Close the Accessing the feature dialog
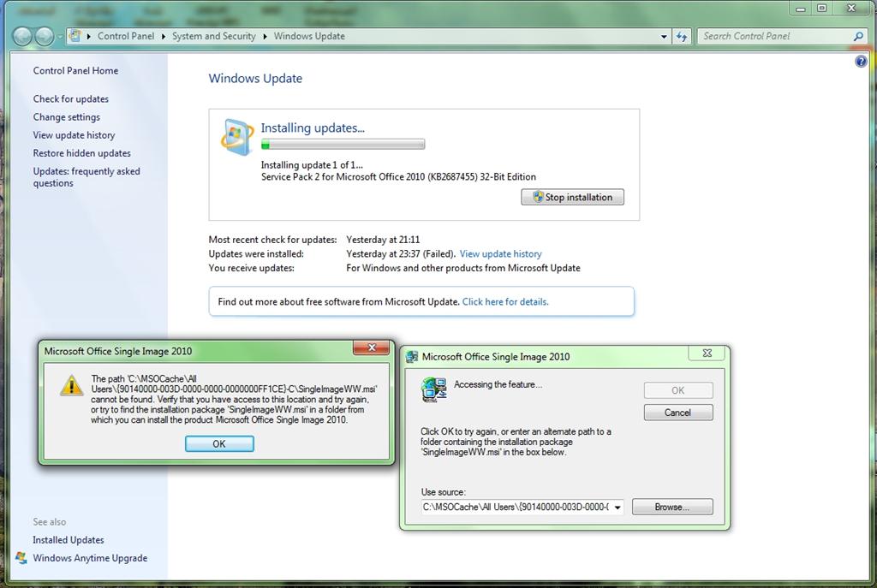 707,353
